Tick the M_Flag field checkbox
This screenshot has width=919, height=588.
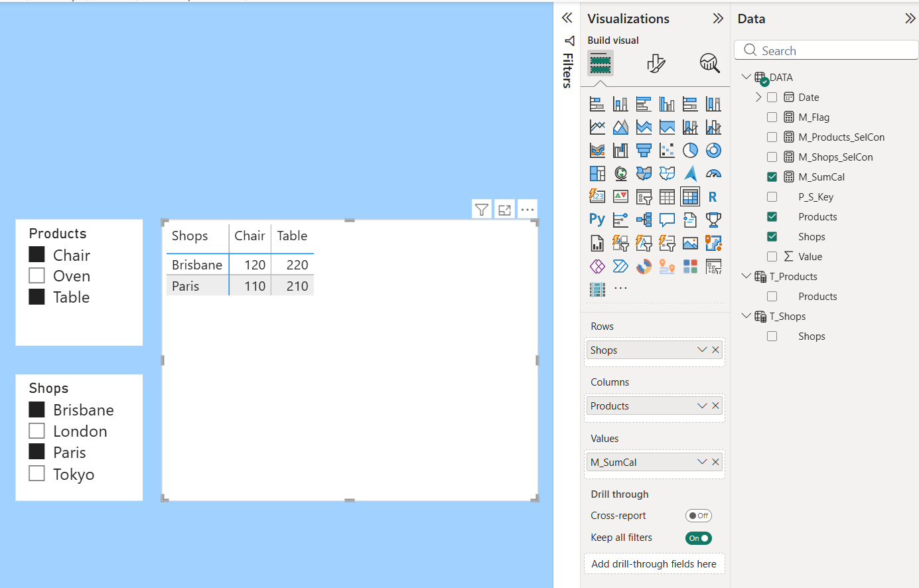tap(772, 117)
